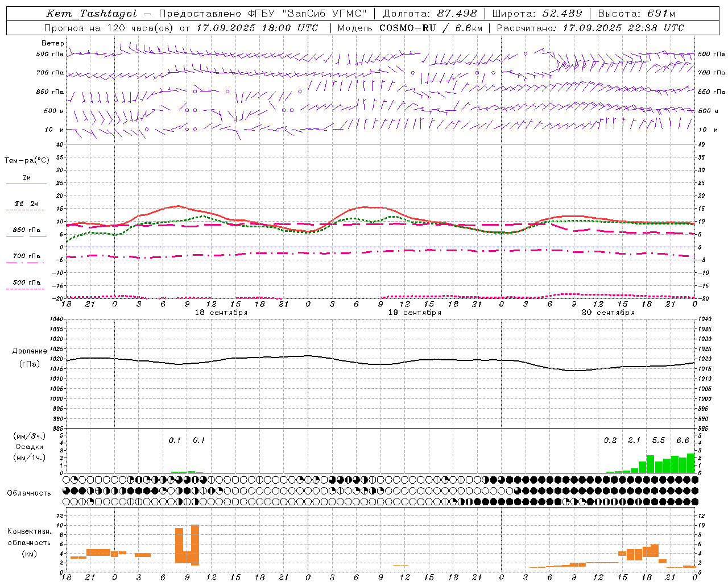Click the 18 сентября date label

(x=221, y=313)
